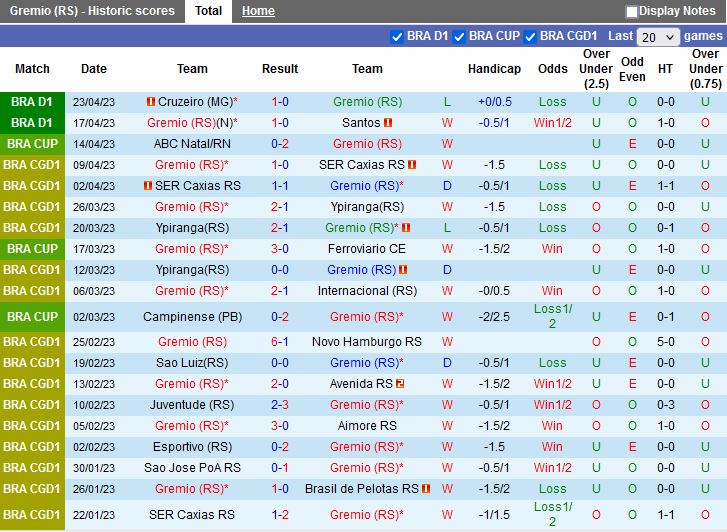Click the red card icon beside Cruzeiro (MG)

click(x=150, y=102)
